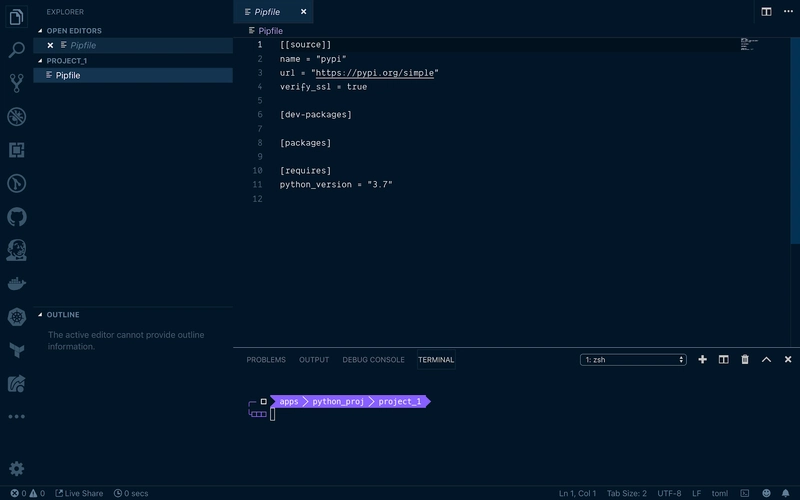The width and height of the screenshot is (800, 500).
Task: Open the terminal selector dropdown '1: zsh'
Action: pyautogui.click(x=633, y=360)
